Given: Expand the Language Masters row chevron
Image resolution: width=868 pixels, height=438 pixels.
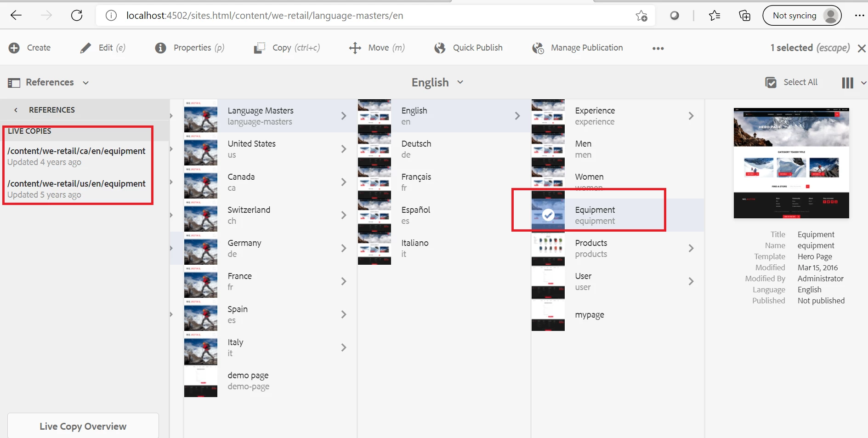Looking at the screenshot, I should click(344, 116).
